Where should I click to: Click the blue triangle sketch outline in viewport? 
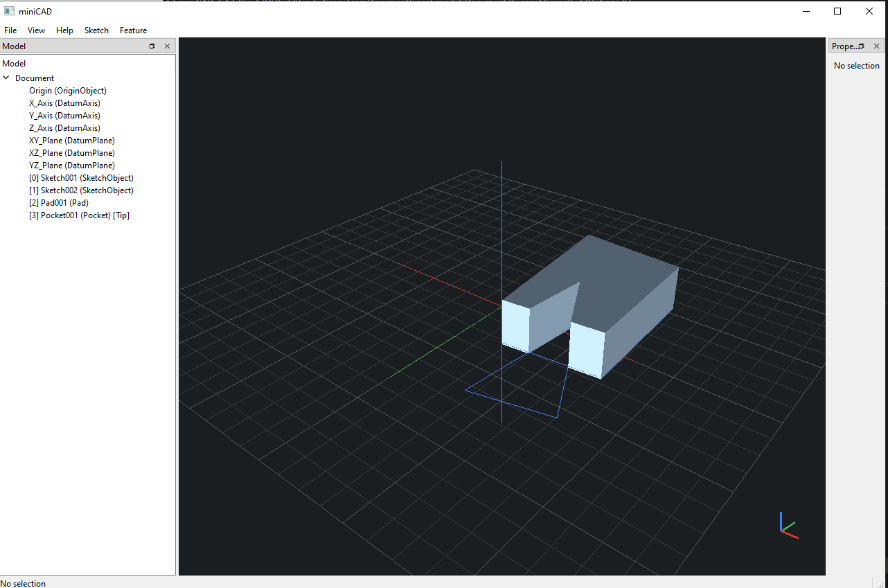pos(511,404)
